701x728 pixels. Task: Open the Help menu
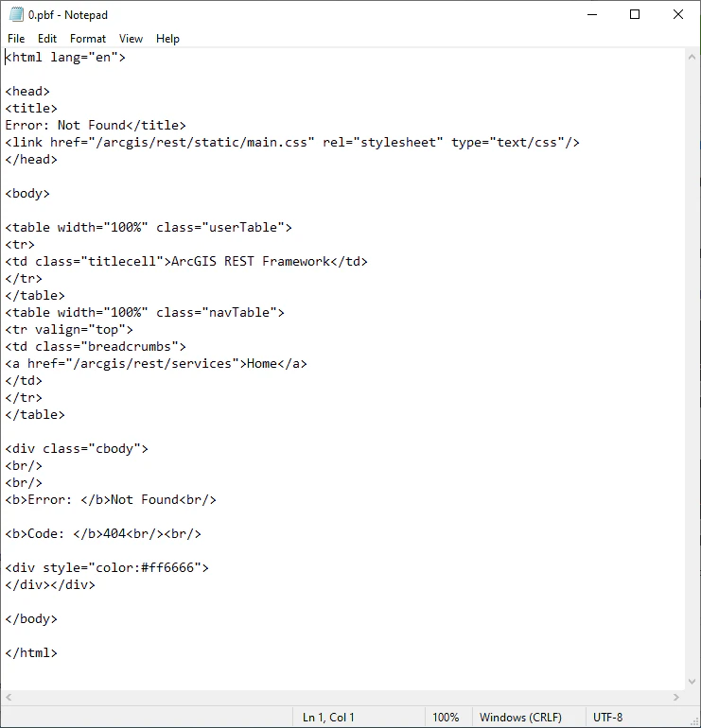point(167,39)
